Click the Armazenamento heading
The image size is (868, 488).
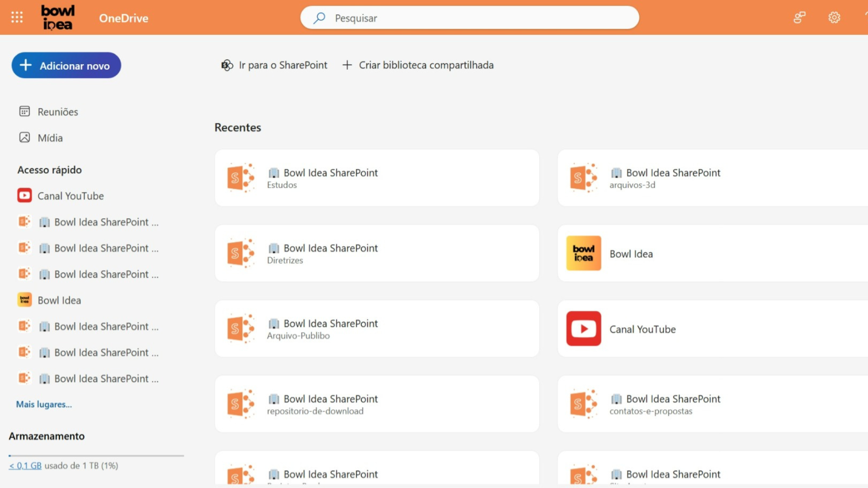tap(47, 436)
